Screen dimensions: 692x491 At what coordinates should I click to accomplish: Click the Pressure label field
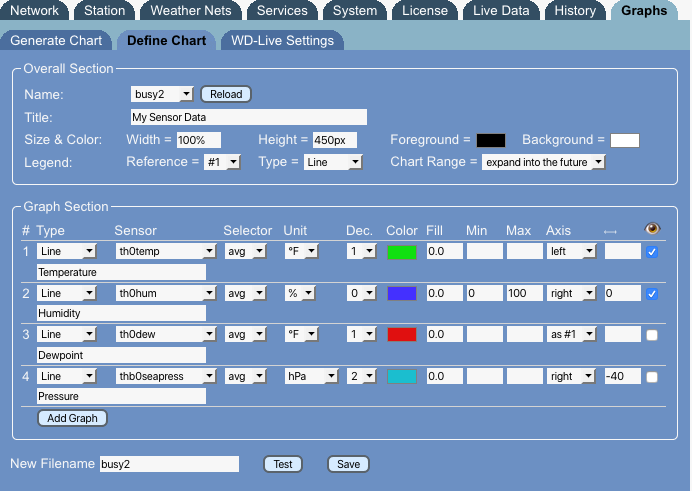[121, 396]
